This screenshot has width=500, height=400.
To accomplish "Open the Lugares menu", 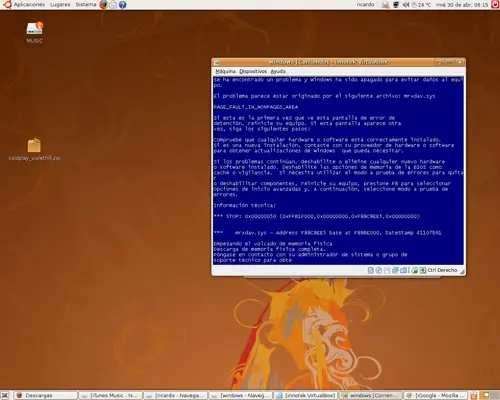I will point(60,5).
